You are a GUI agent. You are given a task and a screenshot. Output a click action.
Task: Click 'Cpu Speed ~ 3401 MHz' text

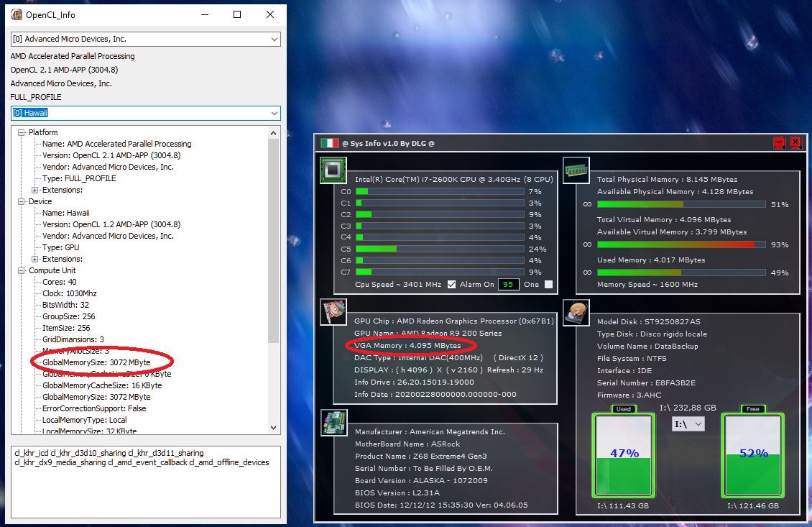pos(397,285)
